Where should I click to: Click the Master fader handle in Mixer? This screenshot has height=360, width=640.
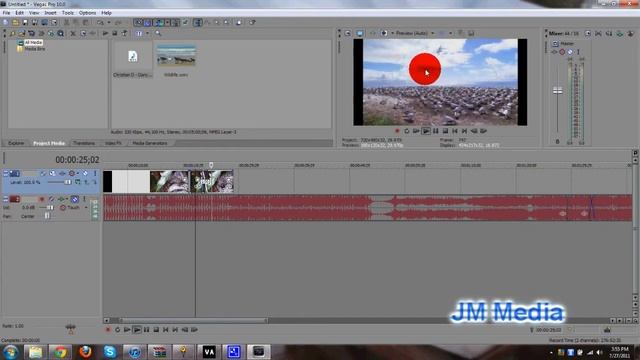point(558,91)
